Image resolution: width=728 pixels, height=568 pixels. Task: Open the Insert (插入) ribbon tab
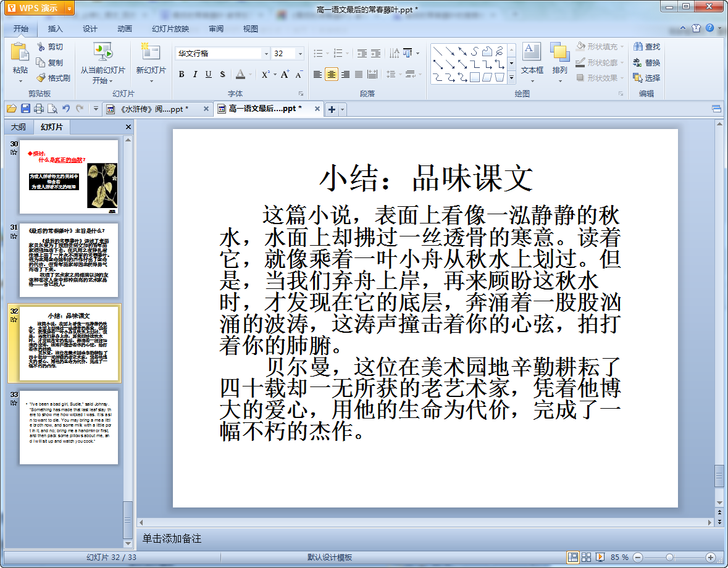[x=55, y=29]
